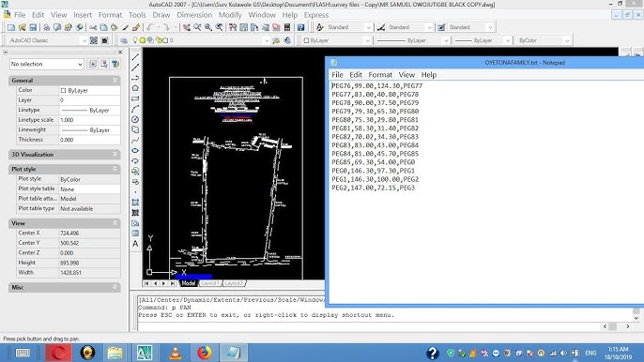
Task: Toggle the layer lightbulb on/off icon
Action: coord(135,40)
